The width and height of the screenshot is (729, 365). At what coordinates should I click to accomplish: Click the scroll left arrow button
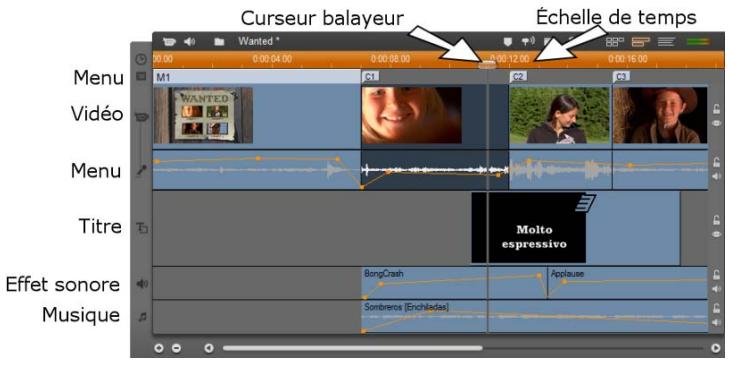pos(209,348)
